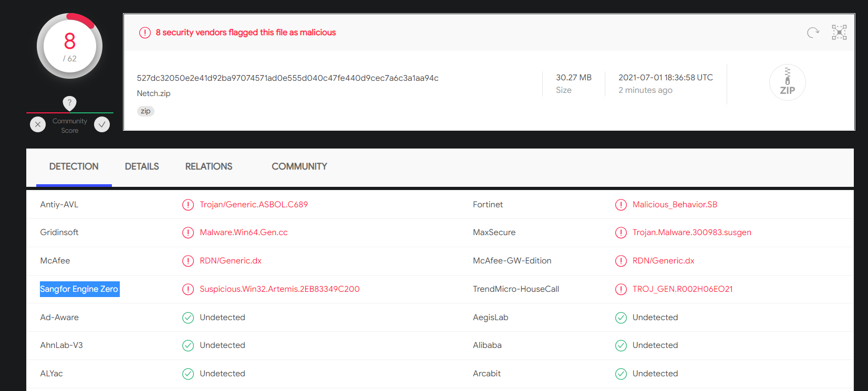Vote the file as malicious with the X

coord(37,124)
